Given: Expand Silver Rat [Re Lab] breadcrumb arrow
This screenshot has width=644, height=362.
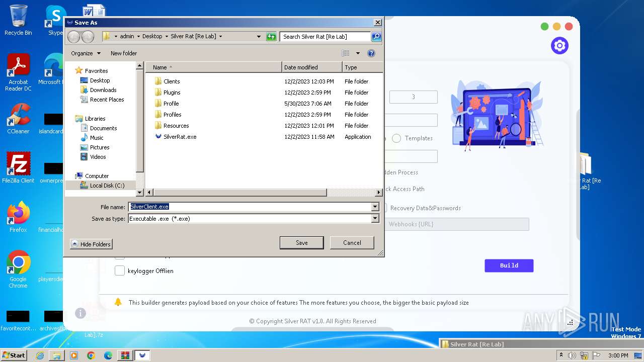Looking at the screenshot, I should point(220,36).
